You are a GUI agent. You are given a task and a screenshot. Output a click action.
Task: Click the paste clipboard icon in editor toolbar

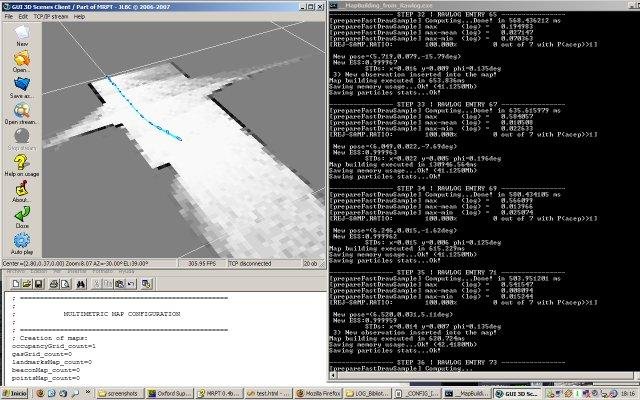[119, 284]
